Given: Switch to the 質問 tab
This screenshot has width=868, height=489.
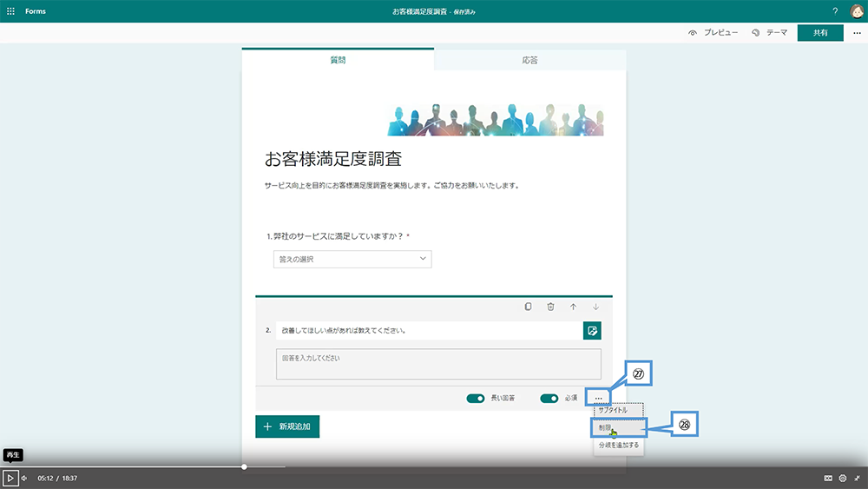Looking at the screenshot, I should [338, 60].
